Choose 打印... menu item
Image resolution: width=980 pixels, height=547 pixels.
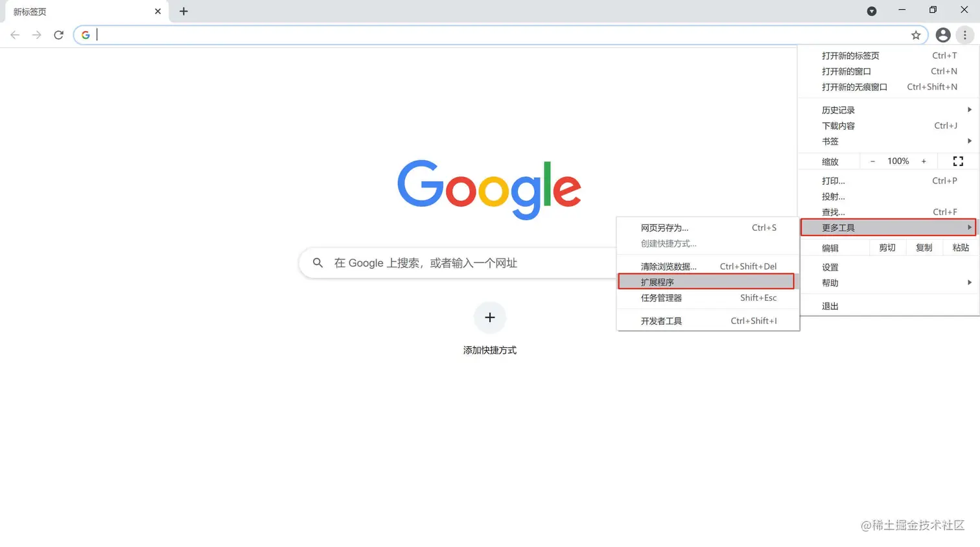coord(889,181)
